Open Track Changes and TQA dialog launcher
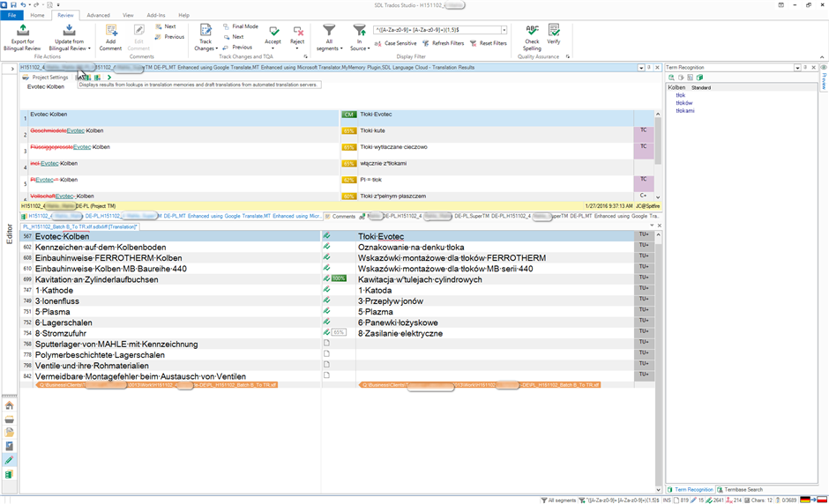The image size is (829, 504). pos(306,56)
